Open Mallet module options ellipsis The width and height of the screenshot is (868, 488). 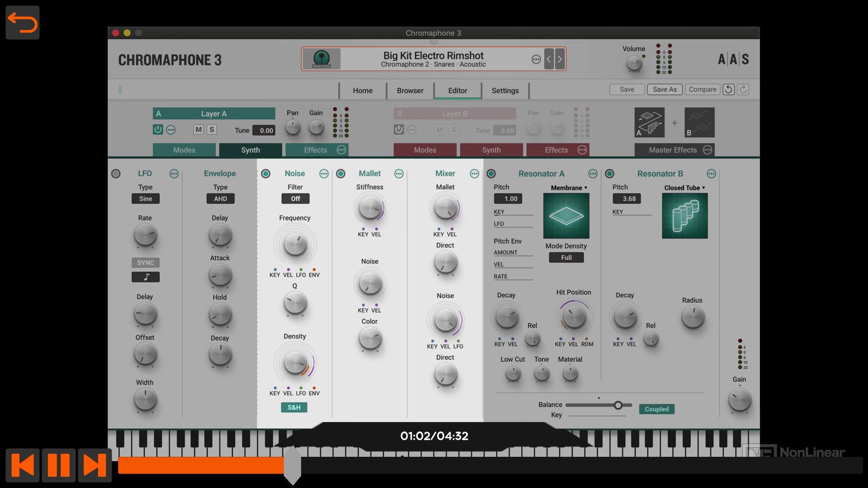pos(399,174)
